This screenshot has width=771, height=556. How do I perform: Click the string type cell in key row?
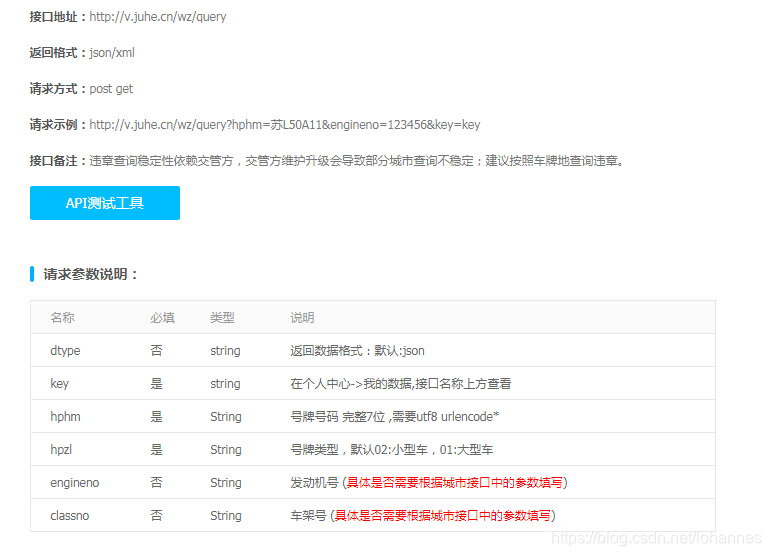pyautogui.click(x=225, y=384)
